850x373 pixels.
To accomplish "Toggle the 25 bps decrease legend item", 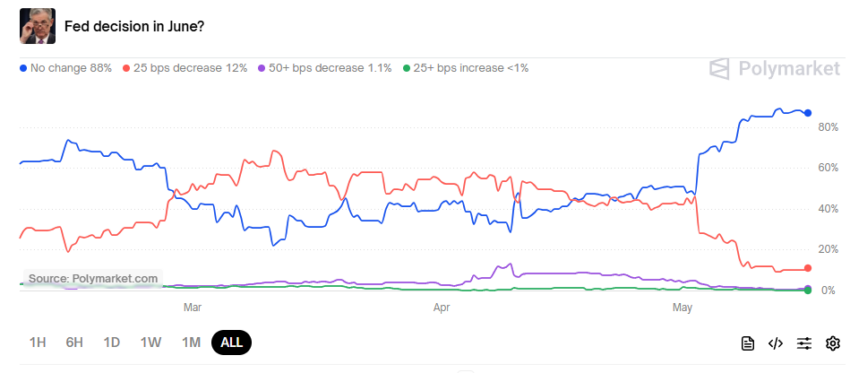I will click(185, 68).
